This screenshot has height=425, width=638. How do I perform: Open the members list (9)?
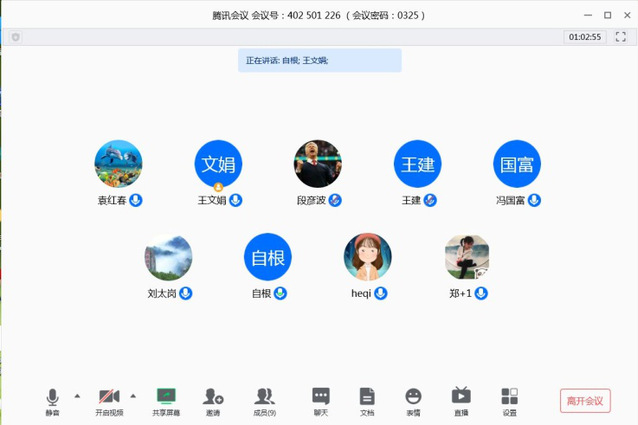(264, 398)
